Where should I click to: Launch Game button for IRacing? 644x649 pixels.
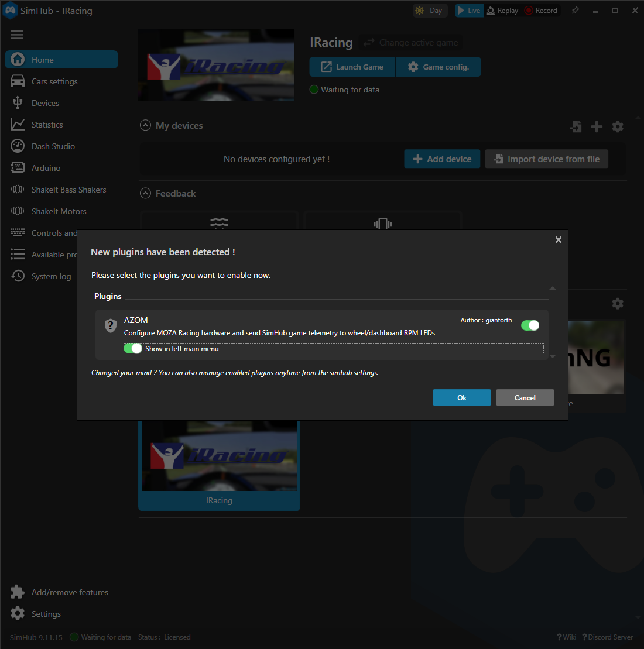352,67
